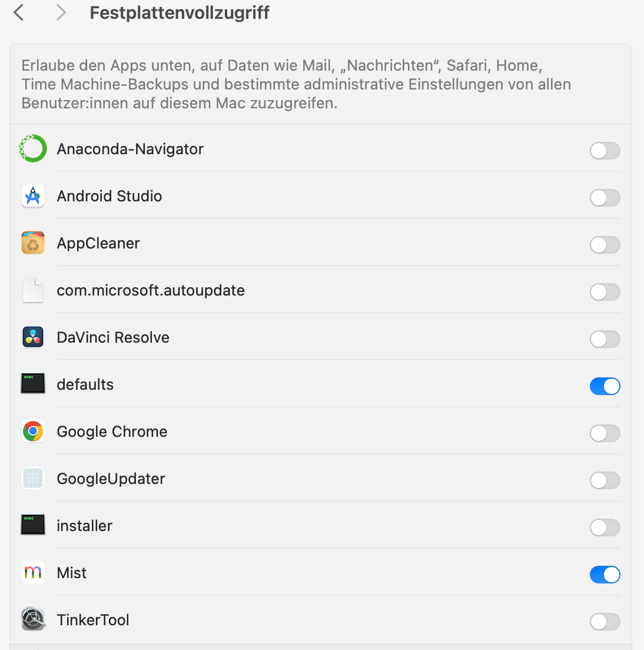
Task: Click the installer exec file icon
Action: (x=33, y=525)
